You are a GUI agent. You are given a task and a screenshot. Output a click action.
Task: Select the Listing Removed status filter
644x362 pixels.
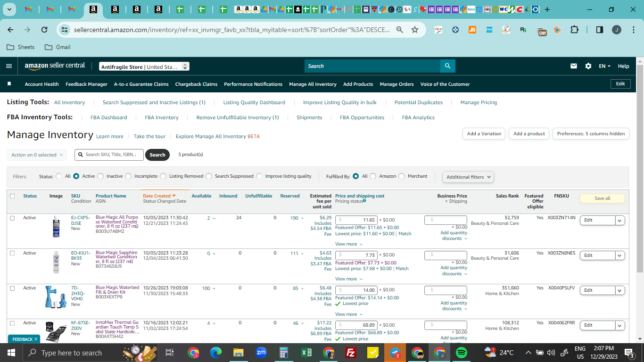[x=163, y=176]
